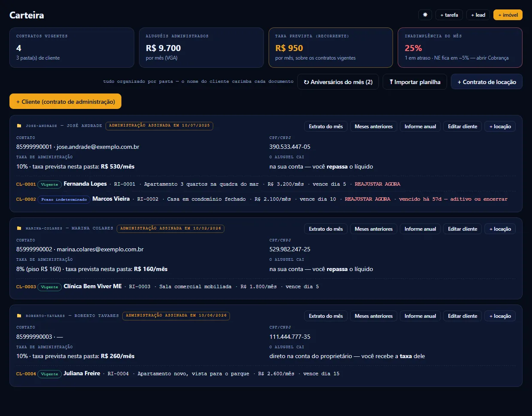Click the folder icon beside roberto-tavares
Image resolution: width=532 pixels, height=416 pixels.
pyautogui.click(x=19, y=316)
